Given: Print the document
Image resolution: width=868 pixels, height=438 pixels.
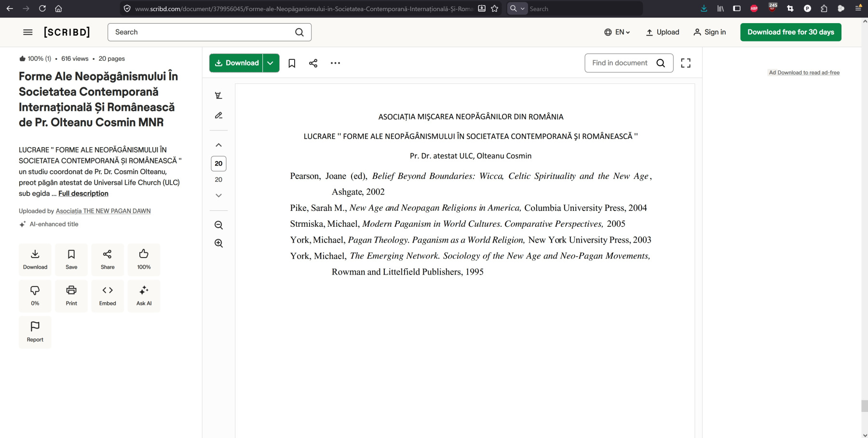Looking at the screenshot, I should point(71,296).
